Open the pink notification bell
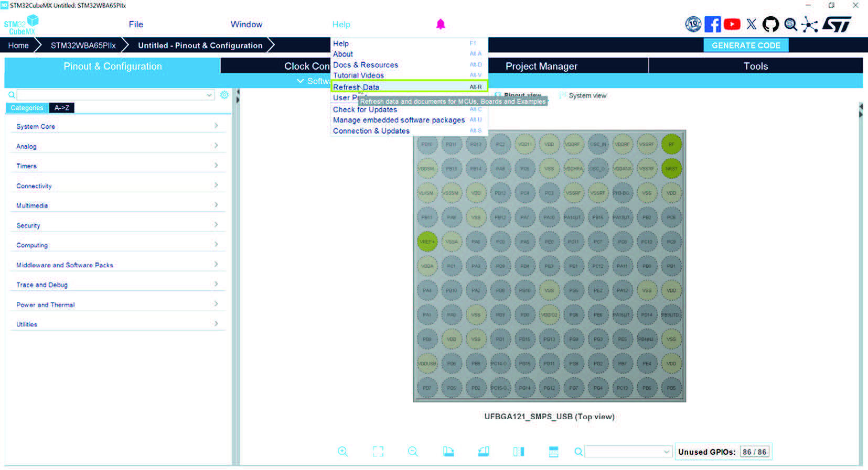This screenshot has height=470, width=868. click(x=441, y=24)
